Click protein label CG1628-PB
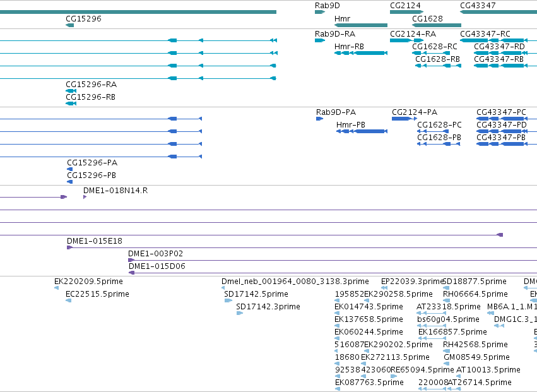 [439, 138]
